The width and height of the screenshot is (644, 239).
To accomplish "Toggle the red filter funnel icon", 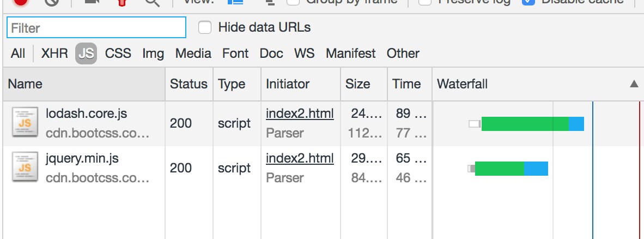I will (123, 2).
